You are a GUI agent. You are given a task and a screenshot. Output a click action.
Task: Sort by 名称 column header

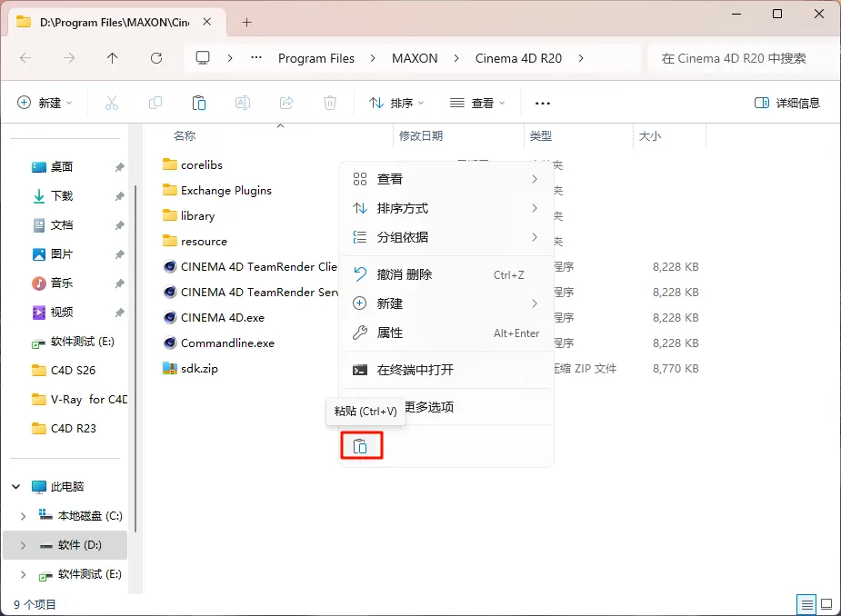[185, 136]
